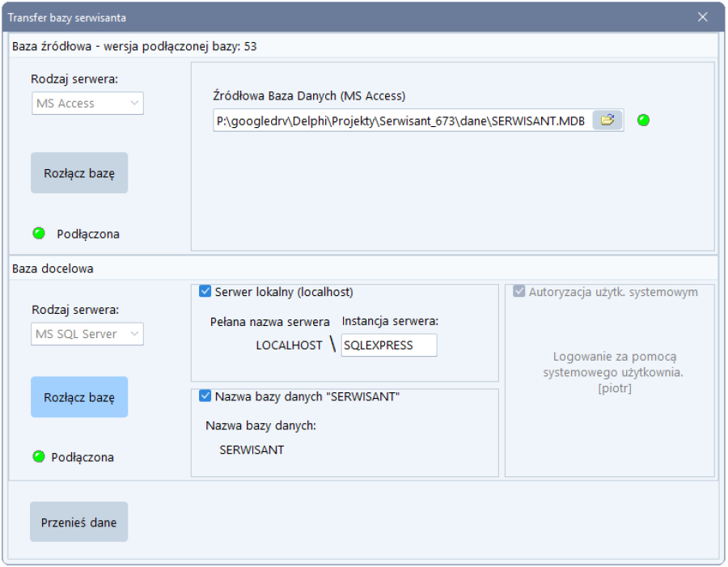This screenshot has height=567, width=728.
Task: Click into the source MDB path field
Action: 400,121
